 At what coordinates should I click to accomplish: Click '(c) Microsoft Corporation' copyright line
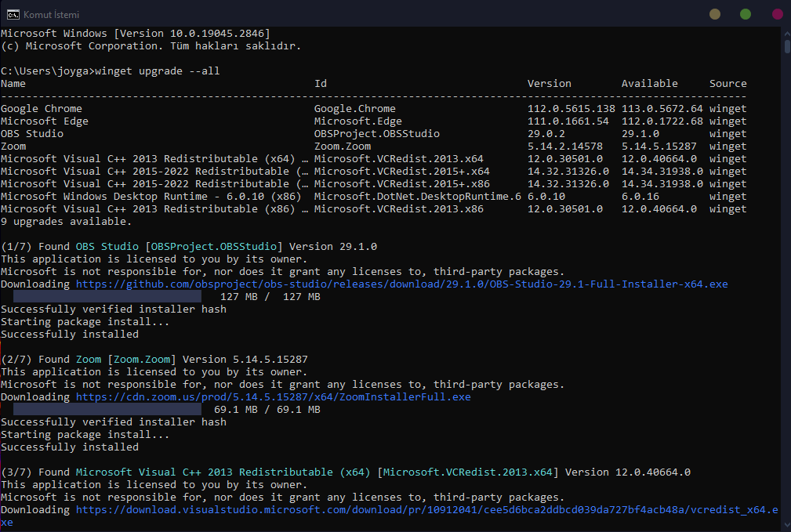click(x=151, y=46)
